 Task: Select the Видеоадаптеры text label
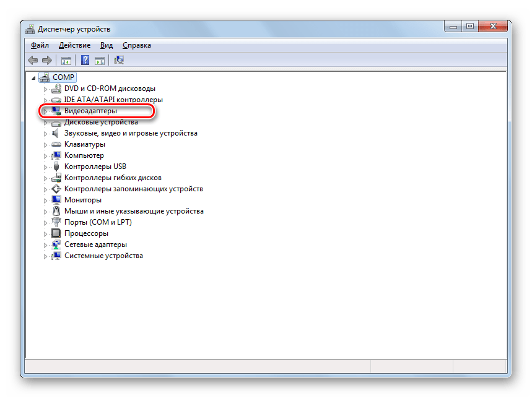coord(90,111)
